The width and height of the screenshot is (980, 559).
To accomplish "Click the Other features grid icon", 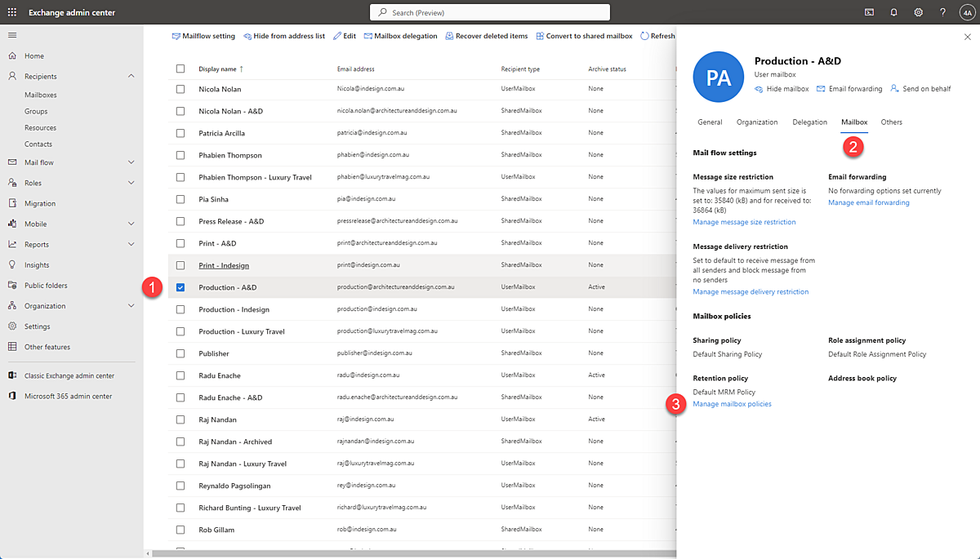I will point(12,347).
